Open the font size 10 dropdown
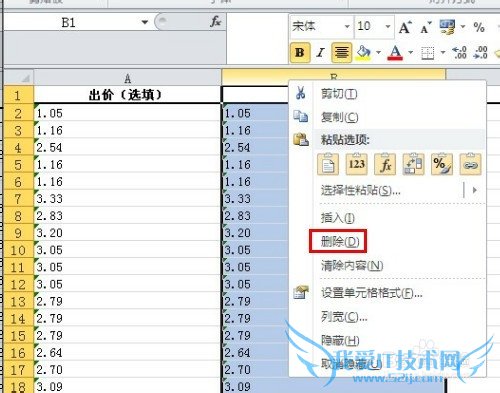The height and width of the screenshot is (393, 500). (x=388, y=26)
